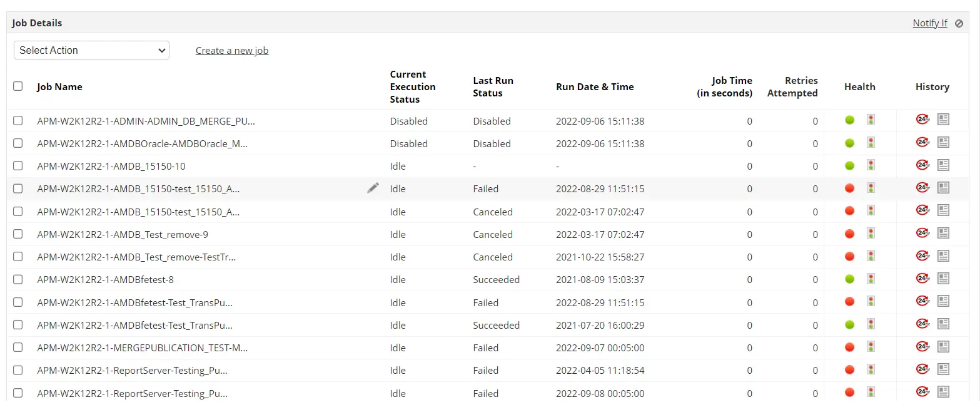Click the Last Run Status column header
This screenshot has width=980, height=412.
point(493,87)
